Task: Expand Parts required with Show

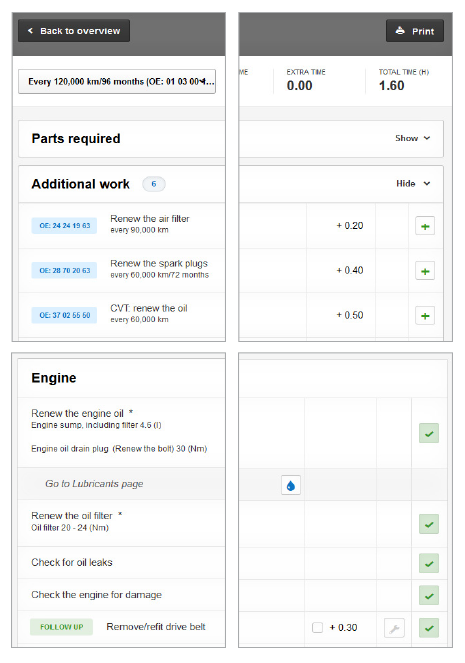Action: click(413, 138)
